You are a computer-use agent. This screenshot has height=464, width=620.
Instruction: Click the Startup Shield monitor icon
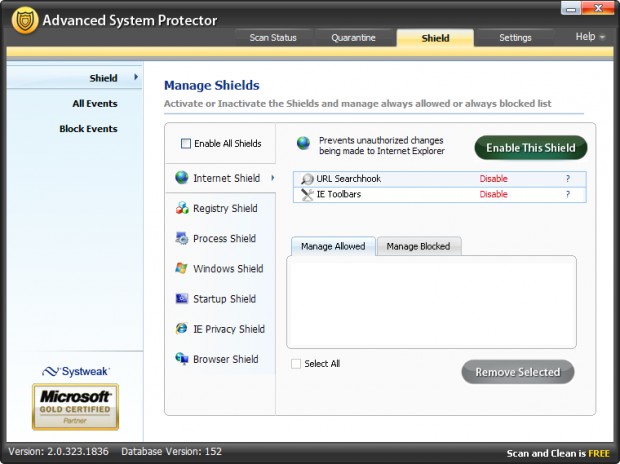click(x=181, y=298)
